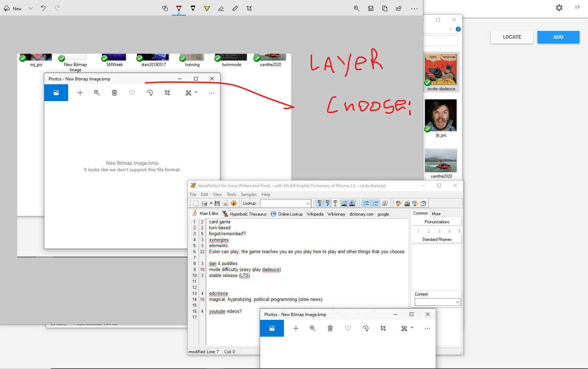Toggle the L display button in VersePerfect

click(336, 203)
